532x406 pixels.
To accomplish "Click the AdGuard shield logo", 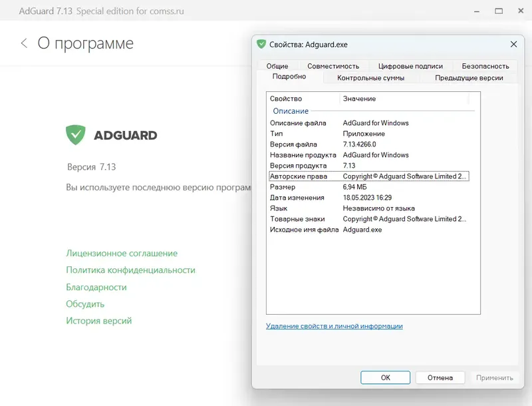I will [75, 134].
